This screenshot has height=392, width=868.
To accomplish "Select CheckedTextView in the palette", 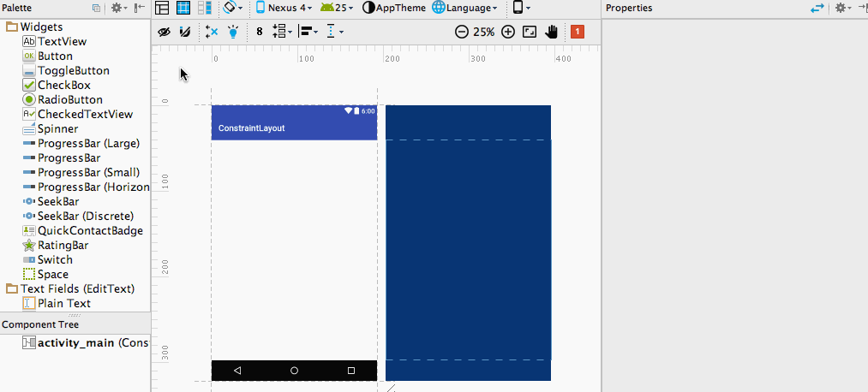I will pos(75,115).
